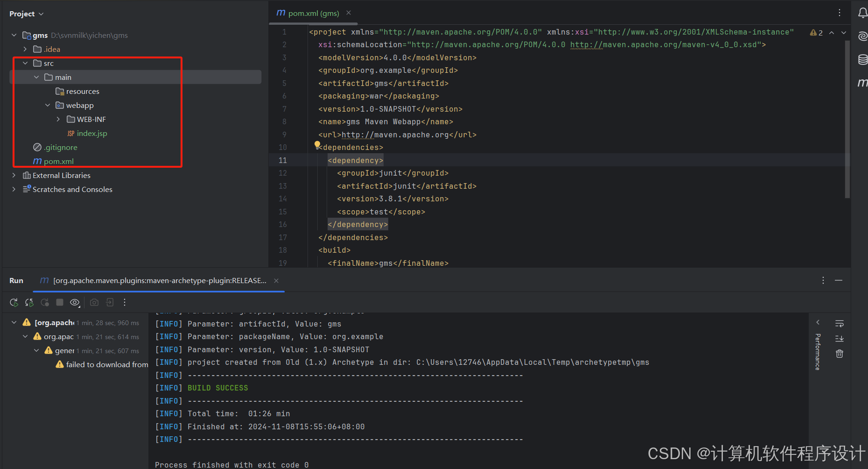Click the <finalName>gms</finalName> line

coord(388,263)
